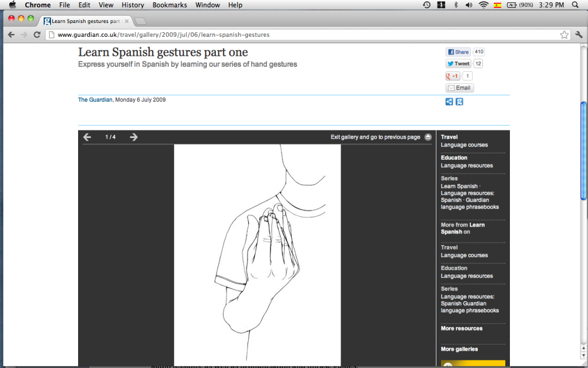Click the 1 / 4 gallery counter

pyautogui.click(x=110, y=137)
